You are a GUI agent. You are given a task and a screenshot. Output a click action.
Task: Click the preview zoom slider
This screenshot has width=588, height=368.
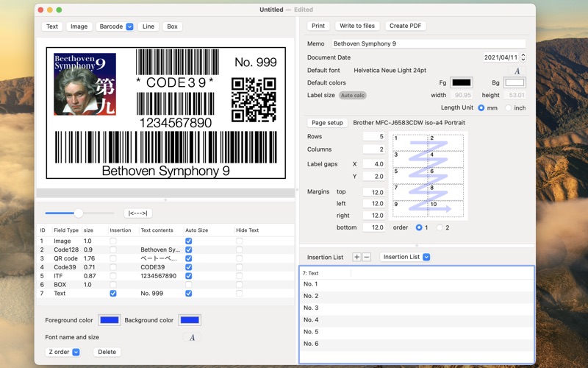tap(79, 213)
